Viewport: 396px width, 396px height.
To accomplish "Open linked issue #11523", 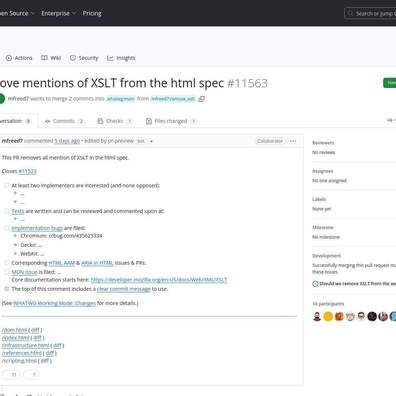I will coord(27,171).
